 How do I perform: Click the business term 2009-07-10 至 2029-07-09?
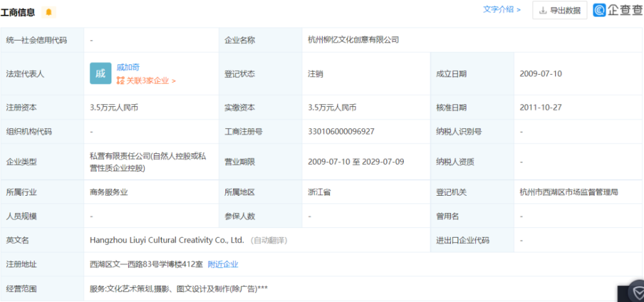pos(356,162)
